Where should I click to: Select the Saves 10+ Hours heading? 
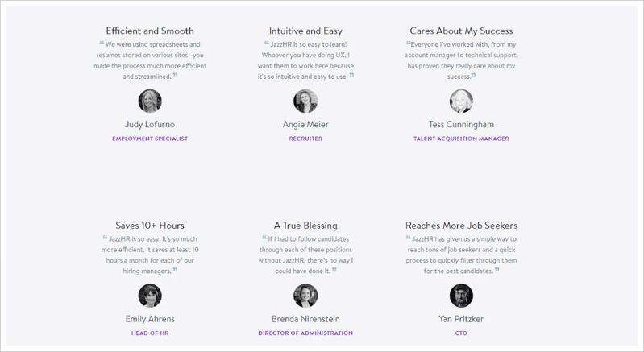click(x=150, y=226)
